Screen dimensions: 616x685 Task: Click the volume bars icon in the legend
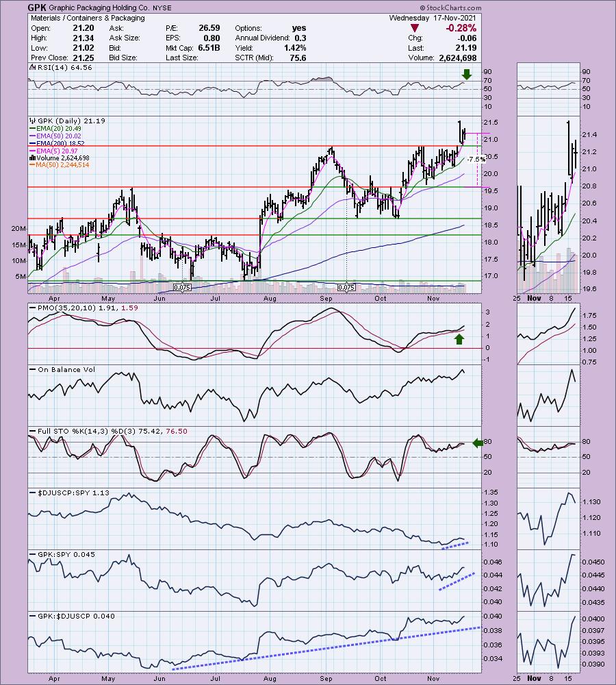[x=32, y=158]
